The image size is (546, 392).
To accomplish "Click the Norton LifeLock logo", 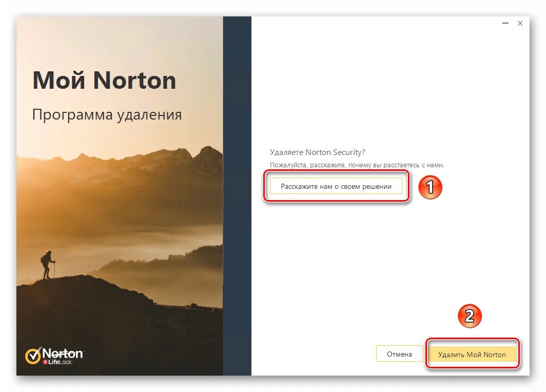I will point(54,356).
